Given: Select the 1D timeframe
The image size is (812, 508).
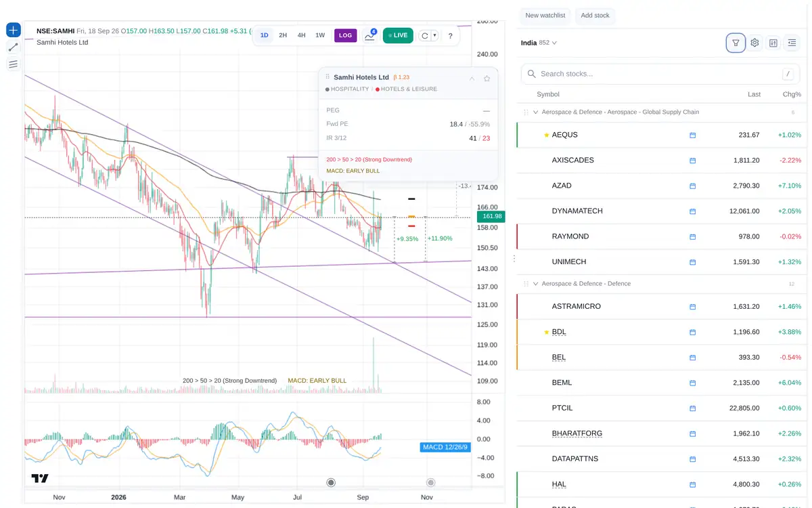Looking at the screenshot, I should (265, 35).
